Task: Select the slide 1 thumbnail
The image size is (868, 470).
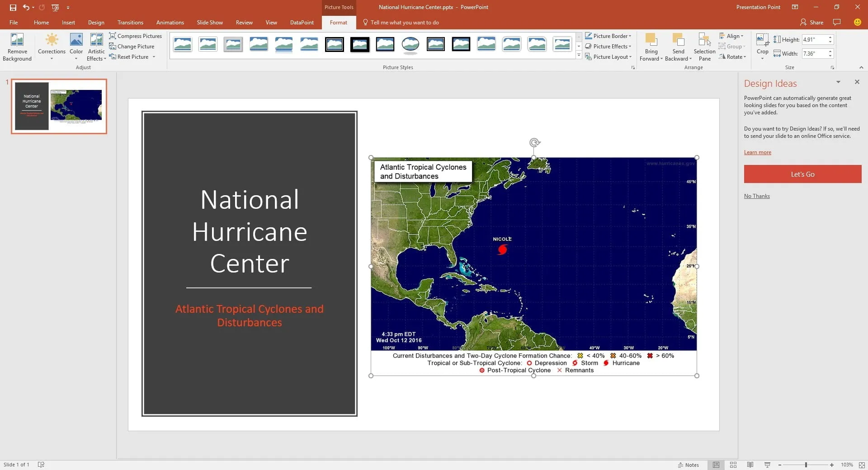Action: [x=58, y=106]
